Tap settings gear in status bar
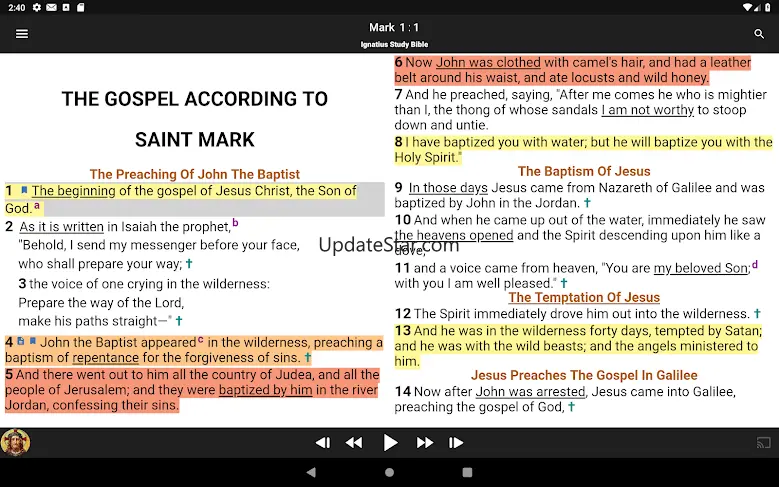Image resolution: width=779 pixels, height=487 pixels. point(37,7)
